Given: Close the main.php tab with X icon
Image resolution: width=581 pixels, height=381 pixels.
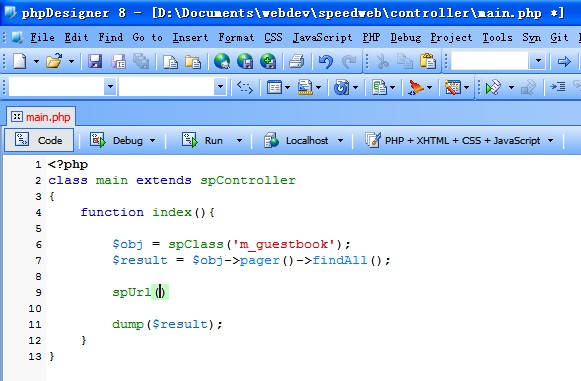Looking at the screenshot, I should [x=16, y=117].
